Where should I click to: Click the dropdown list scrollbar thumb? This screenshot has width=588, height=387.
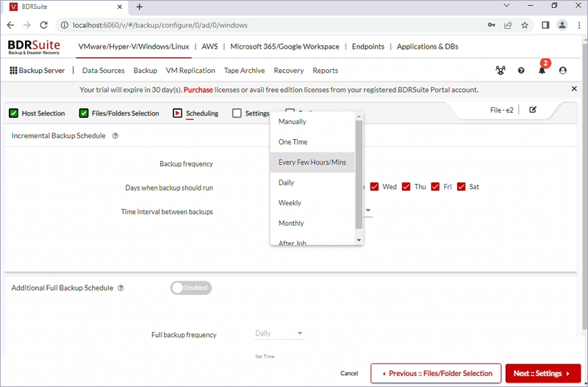359,174
